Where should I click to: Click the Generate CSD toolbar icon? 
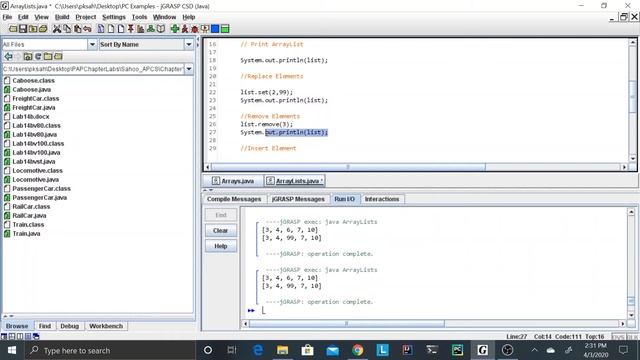click(x=101, y=29)
